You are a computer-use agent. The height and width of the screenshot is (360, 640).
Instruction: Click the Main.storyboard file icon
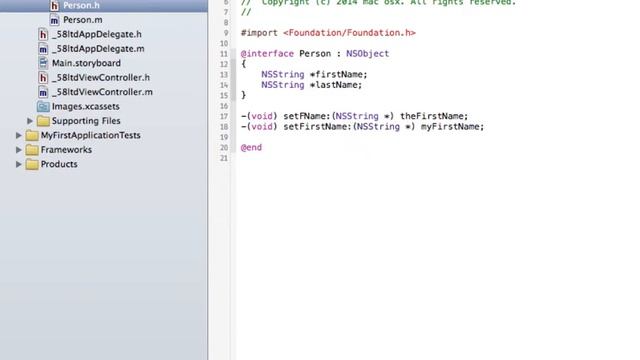[43, 63]
